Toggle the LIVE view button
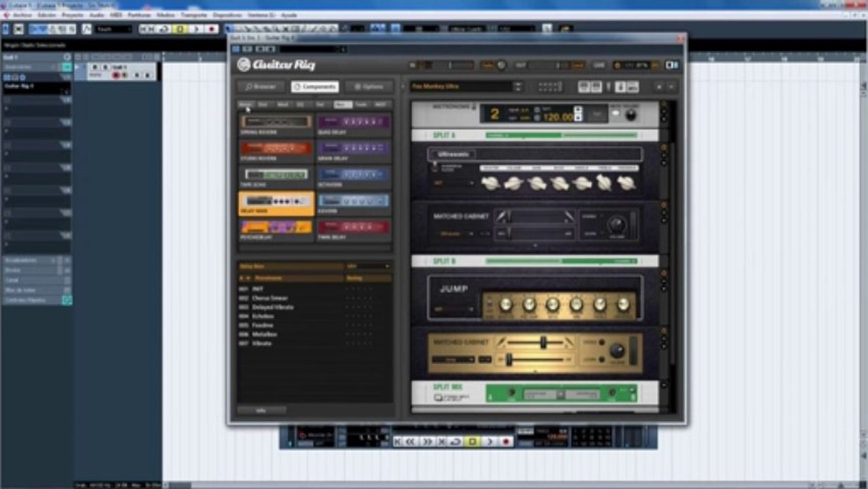The image size is (868, 489). (599, 65)
